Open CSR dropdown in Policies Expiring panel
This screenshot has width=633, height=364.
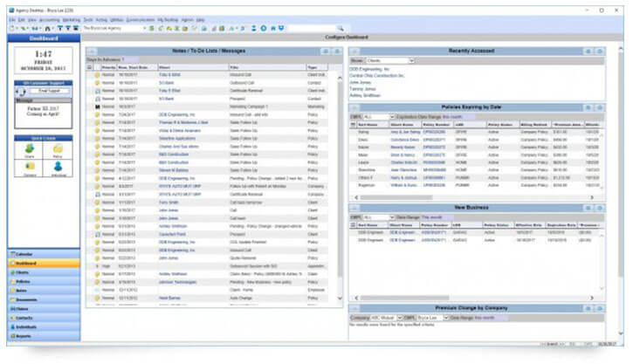[392, 117]
